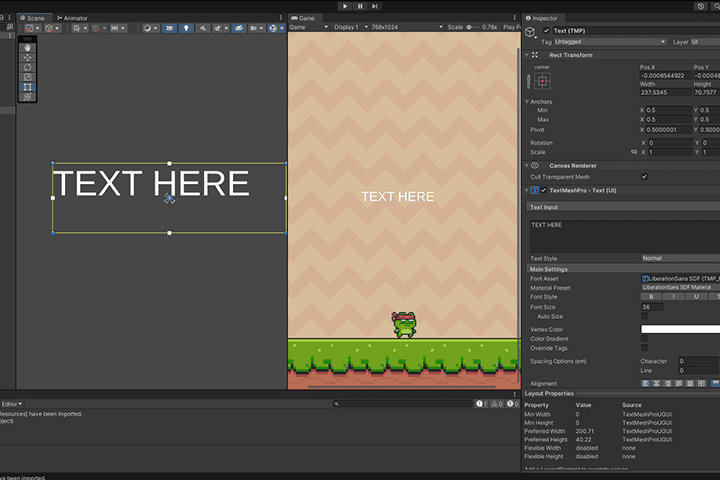Viewport: 720px width, 480px height.
Task: Set left horizontal text alignment
Action: pyautogui.click(x=646, y=383)
